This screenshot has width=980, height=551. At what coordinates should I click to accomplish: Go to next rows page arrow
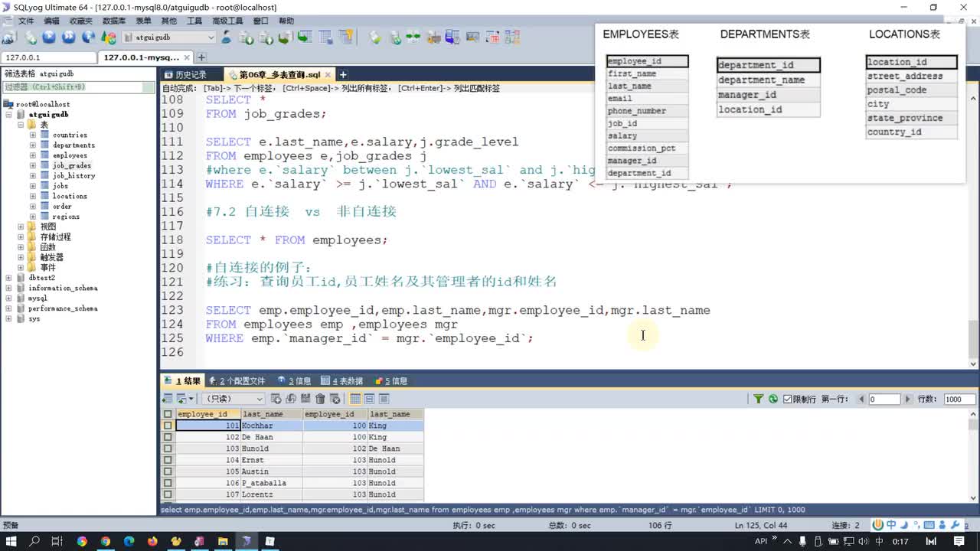tap(908, 399)
